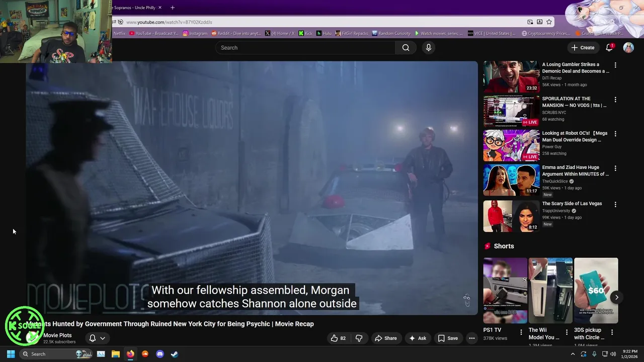The height and width of the screenshot is (362, 644).
Task: Dislike the video with thumbs down
Action: (359, 338)
